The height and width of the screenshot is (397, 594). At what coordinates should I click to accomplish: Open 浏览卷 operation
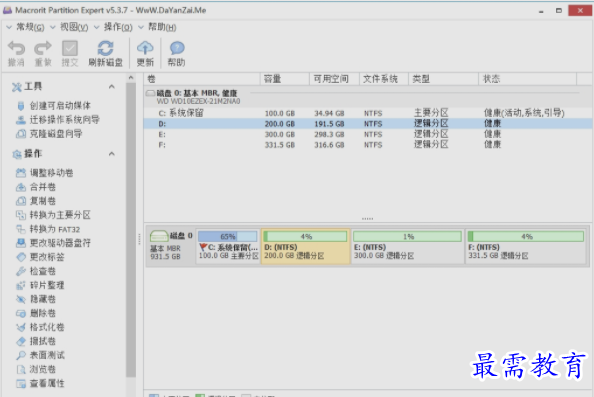pyautogui.click(x=36, y=369)
